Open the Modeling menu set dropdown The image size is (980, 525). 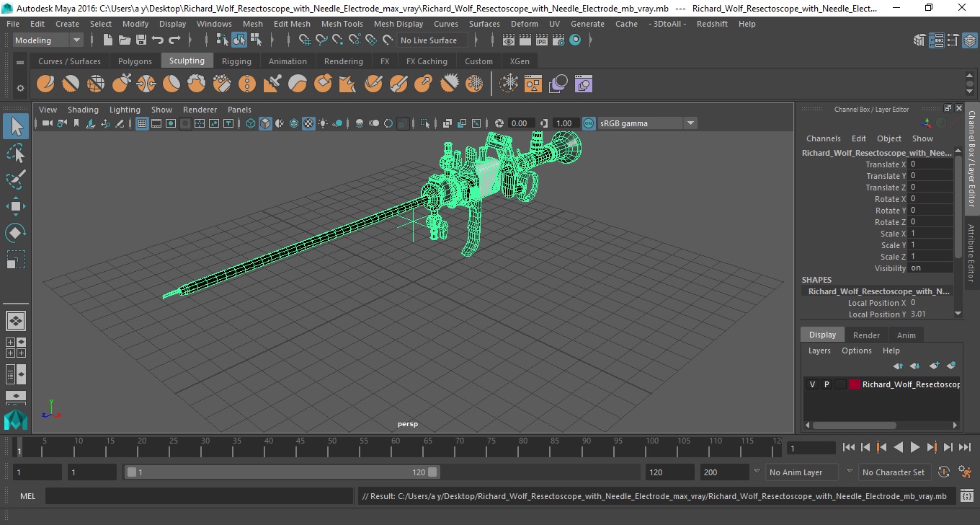[48, 40]
